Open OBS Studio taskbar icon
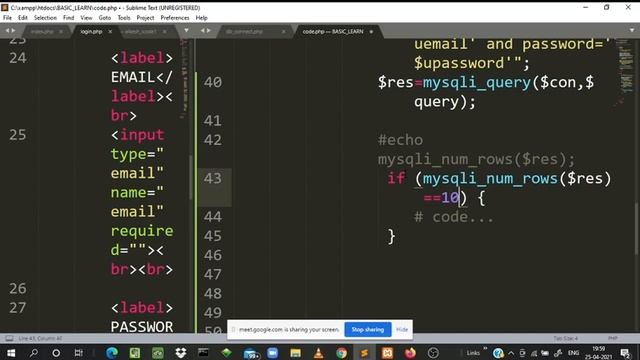 tap(433, 353)
